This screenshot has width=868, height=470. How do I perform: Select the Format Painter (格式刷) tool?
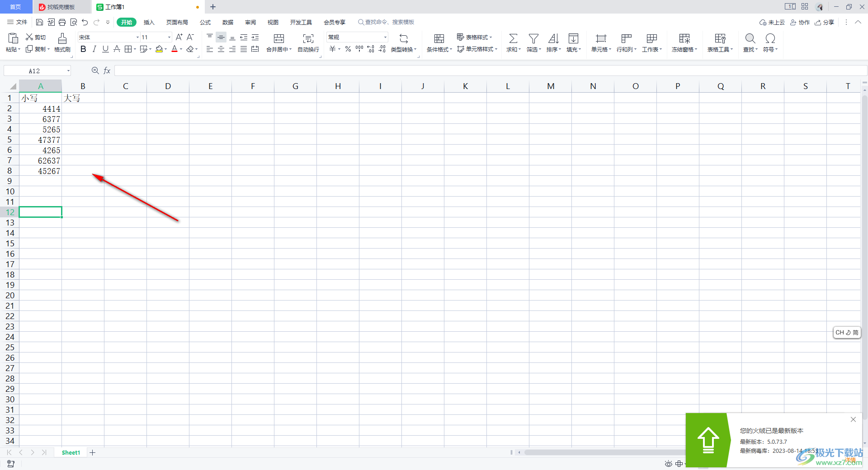click(x=62, y=42)
